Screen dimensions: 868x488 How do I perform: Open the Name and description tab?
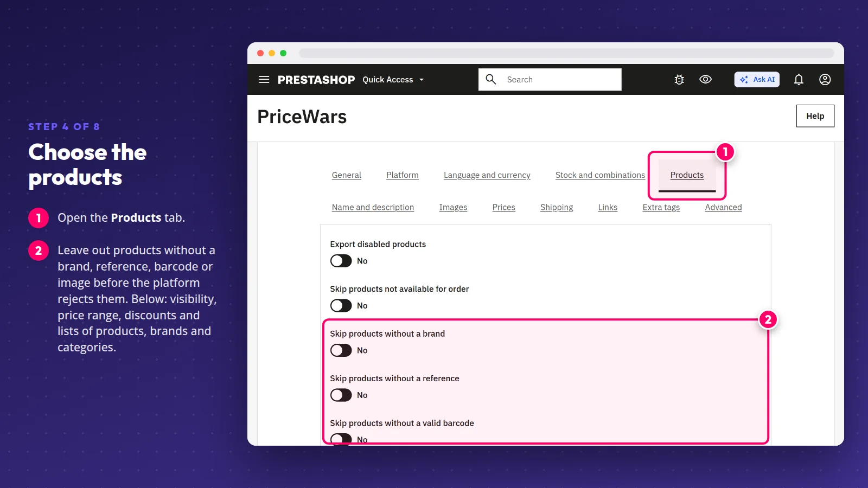[x=373, y=207]
